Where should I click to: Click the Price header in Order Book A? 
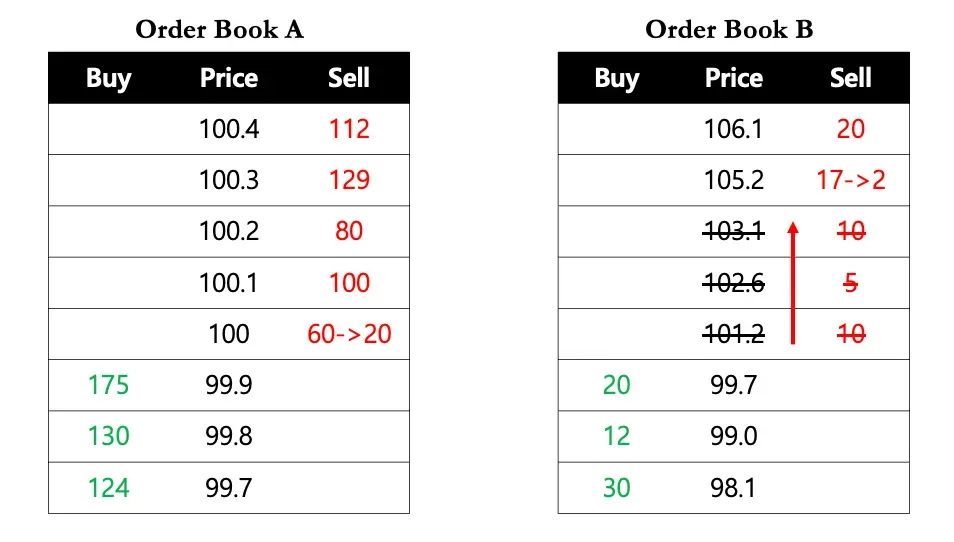tap(229, 79)
